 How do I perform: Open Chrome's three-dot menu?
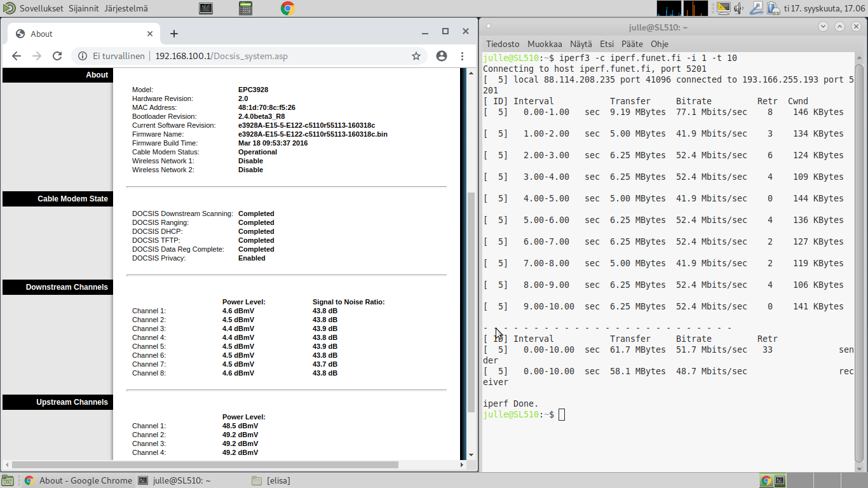pyautogui.click(x=463, y=56)
